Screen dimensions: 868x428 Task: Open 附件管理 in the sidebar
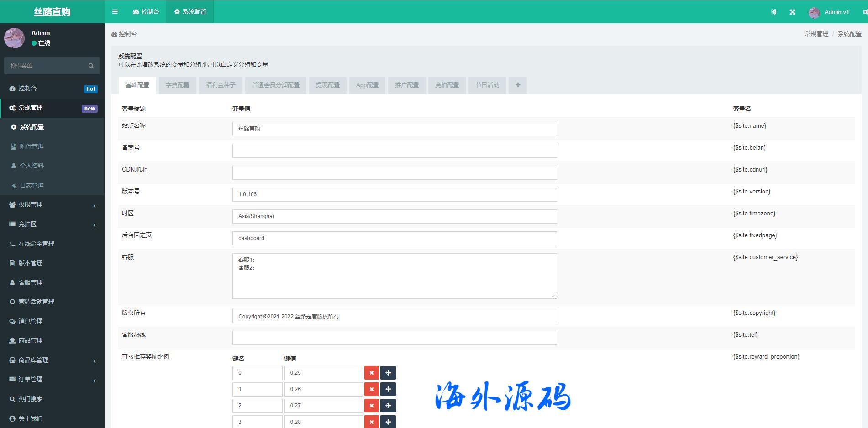[x=32, y=147]
